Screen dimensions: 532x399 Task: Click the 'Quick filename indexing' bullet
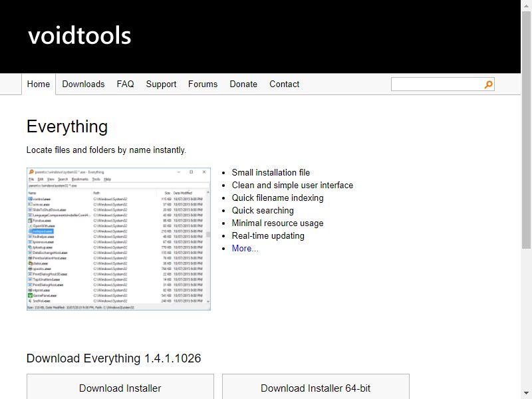tap(277, 198)
